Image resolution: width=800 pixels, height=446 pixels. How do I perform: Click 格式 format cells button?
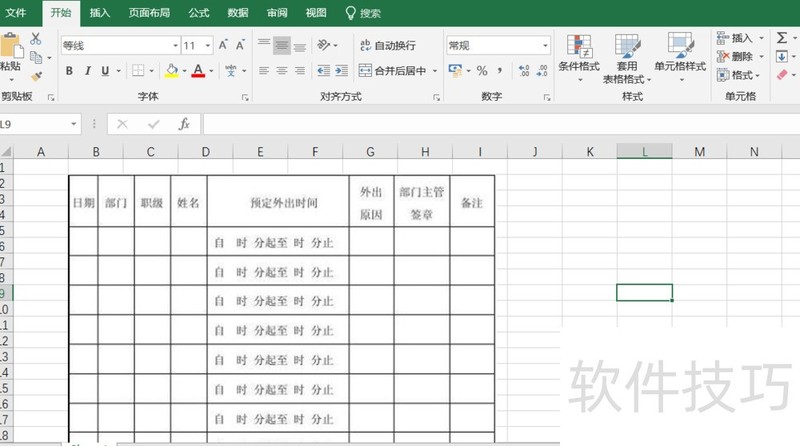coord(736,75)
